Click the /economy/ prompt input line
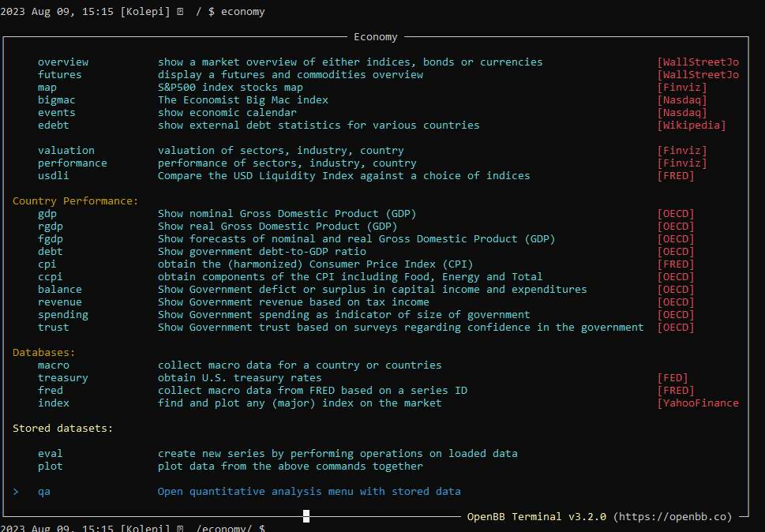The width and height of the screenshot is (765, 532). [x=231, y=527]
